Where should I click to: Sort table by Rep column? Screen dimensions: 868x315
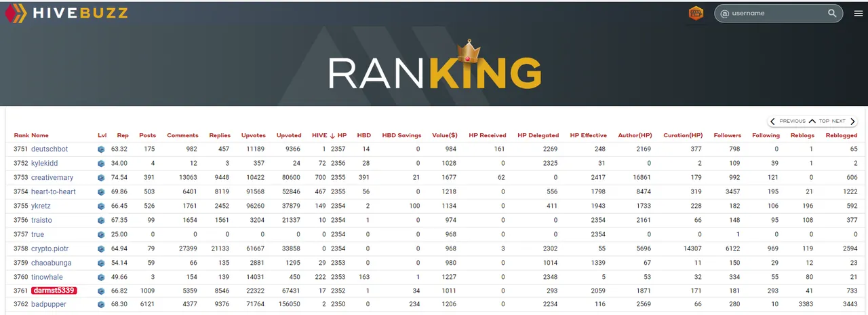coord(123,135)
